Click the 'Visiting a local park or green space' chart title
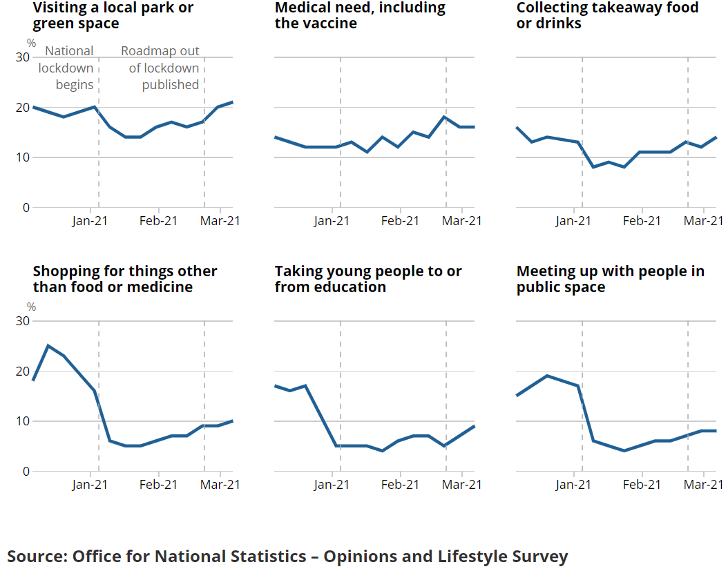Image resolution: width=728 pixels, height=569 pixels. pyautogui.click(x=113, y=16)
